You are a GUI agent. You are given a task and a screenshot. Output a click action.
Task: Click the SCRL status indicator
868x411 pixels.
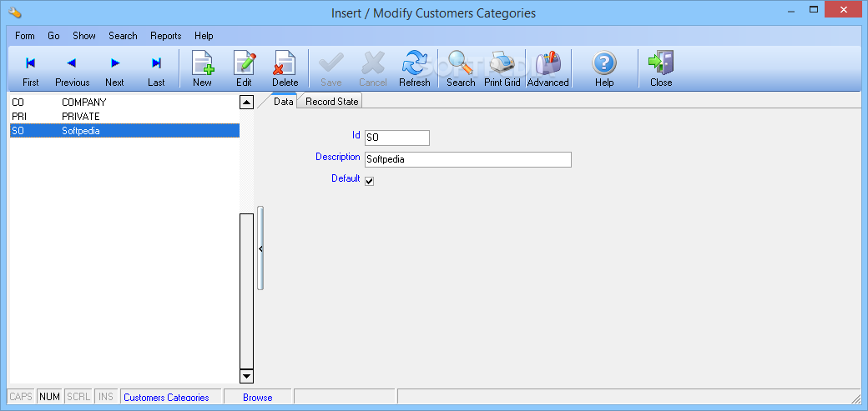tap(78, 397)
